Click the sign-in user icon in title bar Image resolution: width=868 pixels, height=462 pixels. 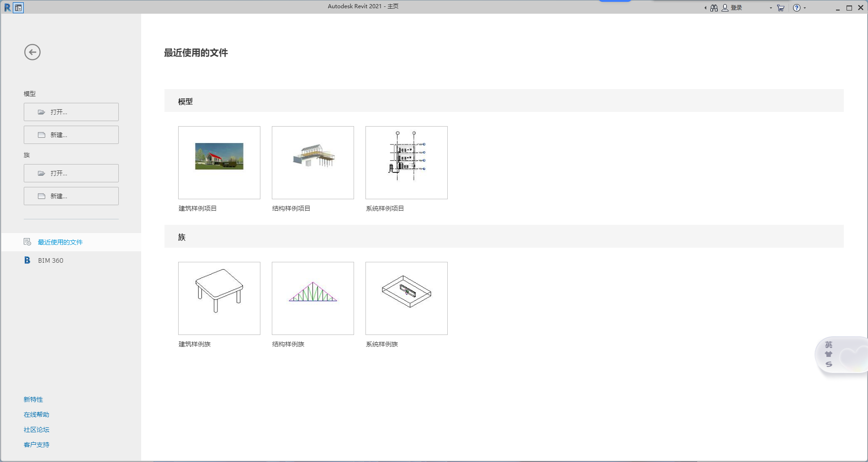coord(725,7)
